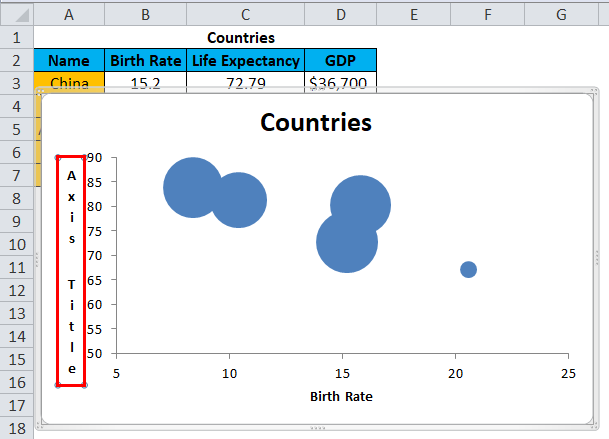Select column B header
Screen dimensions: 609x439
(x=146, y=15)
